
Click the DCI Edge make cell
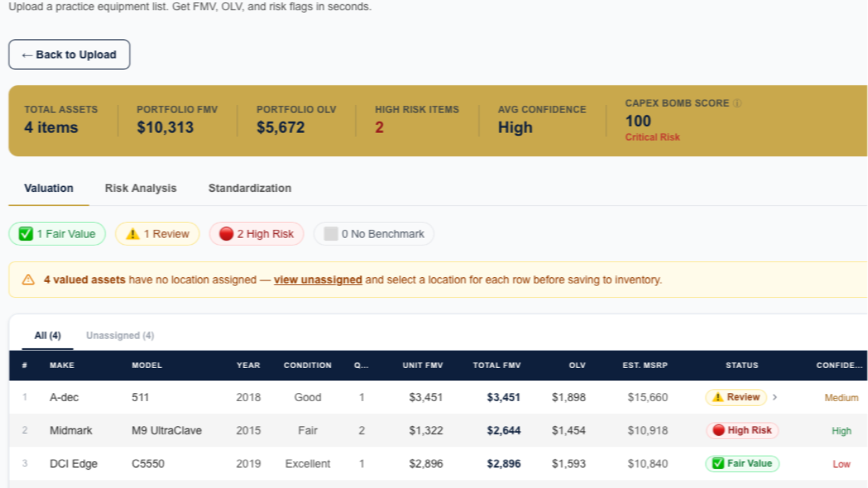74,464
